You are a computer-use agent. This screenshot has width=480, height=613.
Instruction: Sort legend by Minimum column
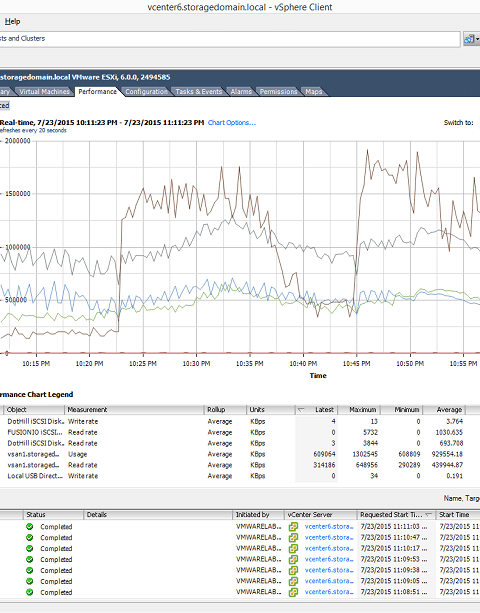[x=401, y=410]
